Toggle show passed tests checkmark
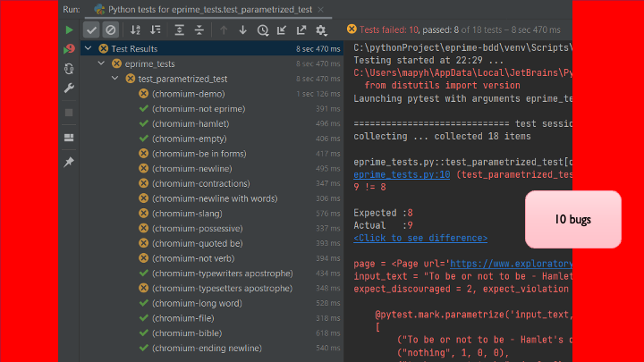The height and width of the screenshot is (362, 644). (x=91, y=30)
